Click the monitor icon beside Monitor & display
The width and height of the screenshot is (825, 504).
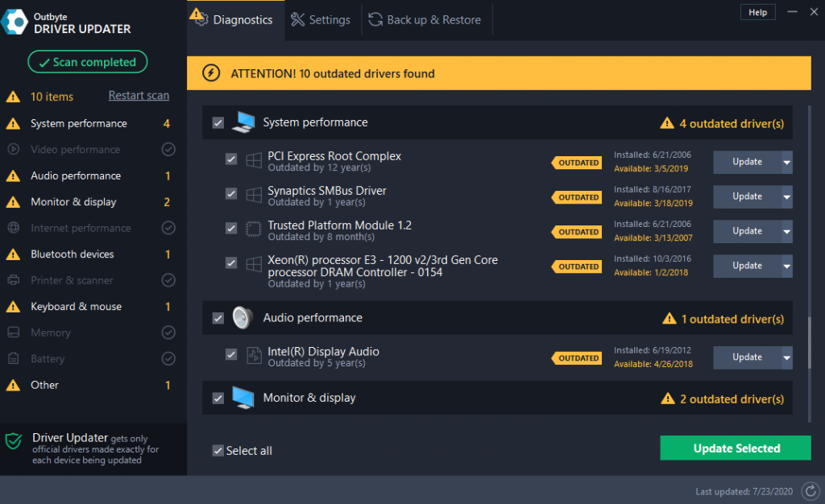coord(243,398)
